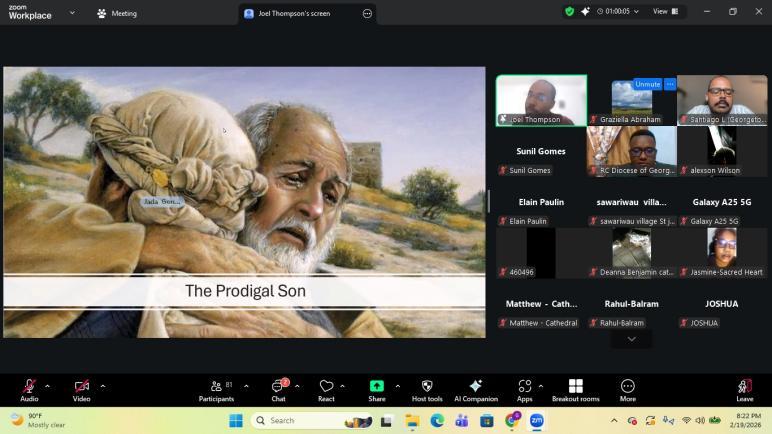The image size is (772, 434).
Task: Click sawariwau village participant tile
Action: point(631,202)
